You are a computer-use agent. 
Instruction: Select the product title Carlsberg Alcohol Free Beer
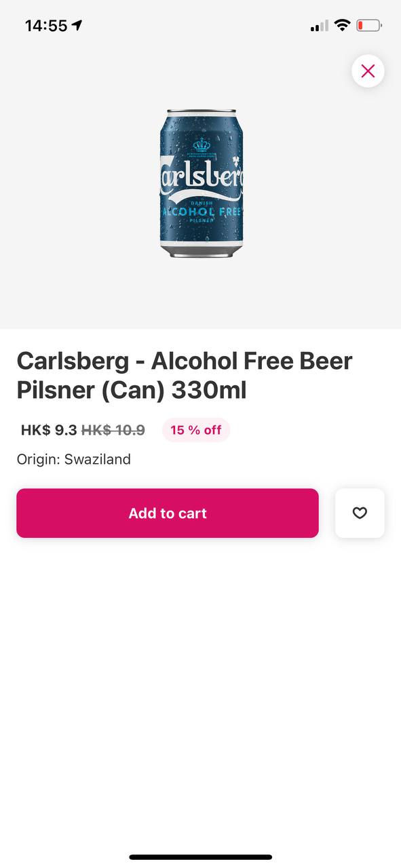[x=185, y=375]
